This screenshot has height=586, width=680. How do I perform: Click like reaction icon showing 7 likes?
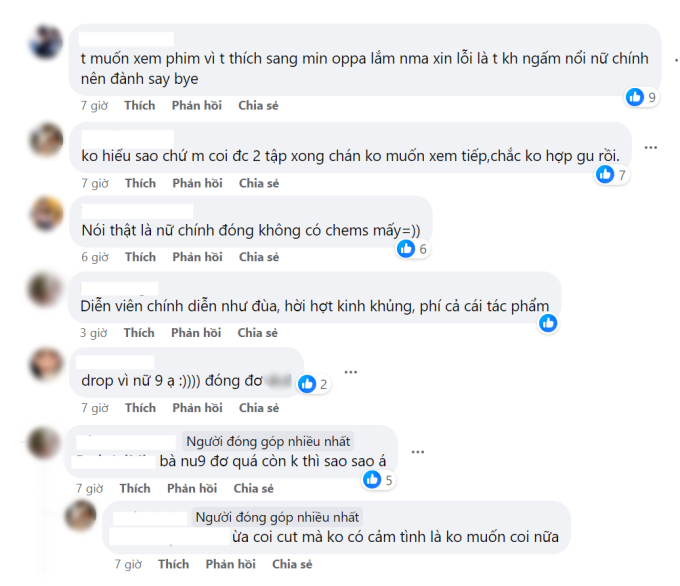tap(605, 174)
